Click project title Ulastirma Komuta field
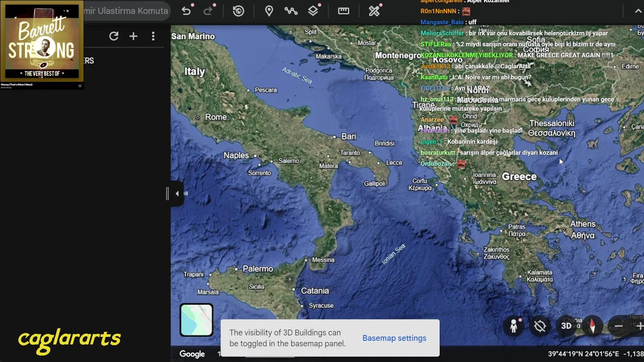Image resolution: width=644 pixels, height=362 pixels. click(x=126, y=11)
